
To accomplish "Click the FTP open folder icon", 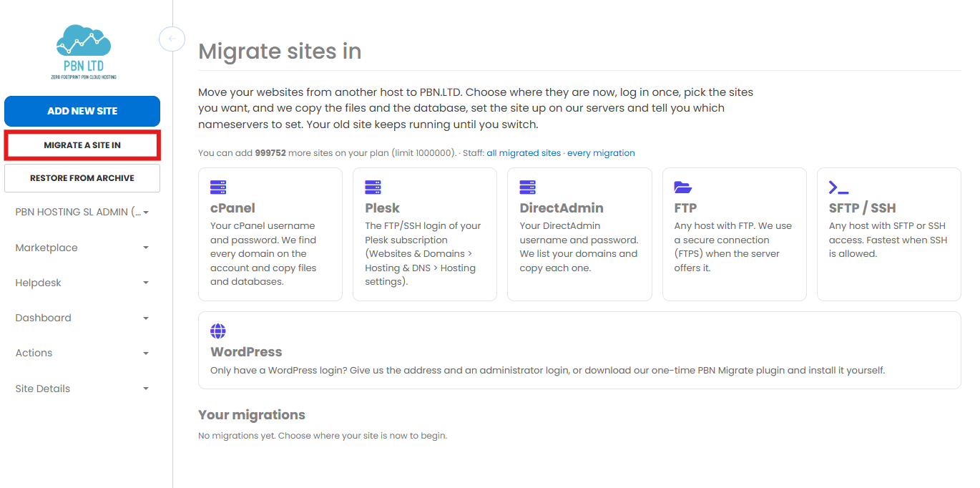I will [683, 187].
